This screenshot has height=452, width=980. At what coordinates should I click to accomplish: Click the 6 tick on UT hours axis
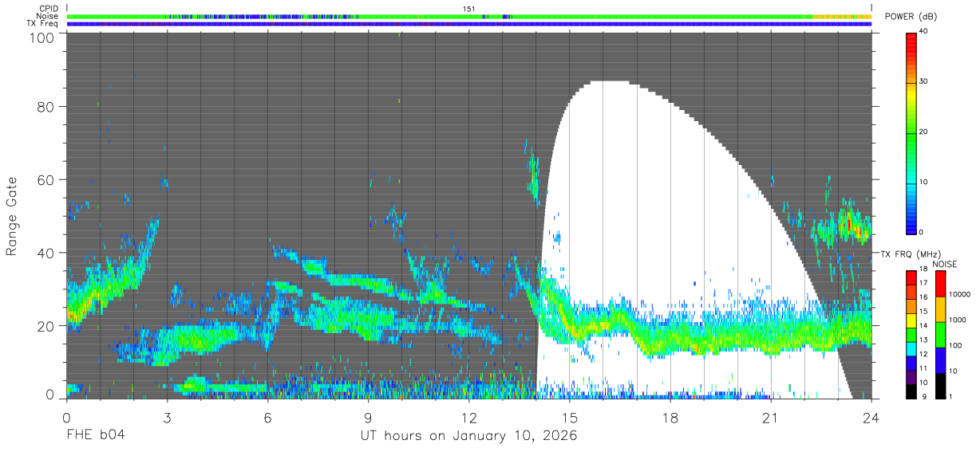[x=267, y=417]
